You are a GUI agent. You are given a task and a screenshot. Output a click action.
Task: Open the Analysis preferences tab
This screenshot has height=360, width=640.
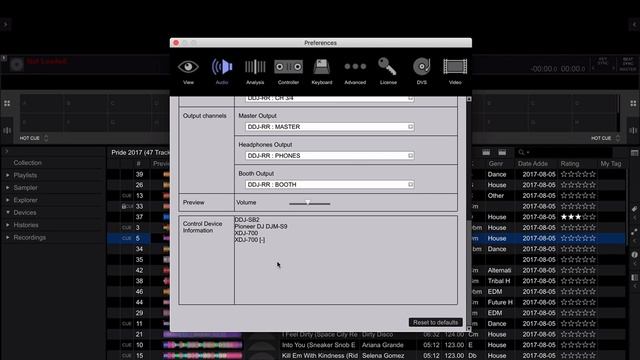[x=255, y=71]
